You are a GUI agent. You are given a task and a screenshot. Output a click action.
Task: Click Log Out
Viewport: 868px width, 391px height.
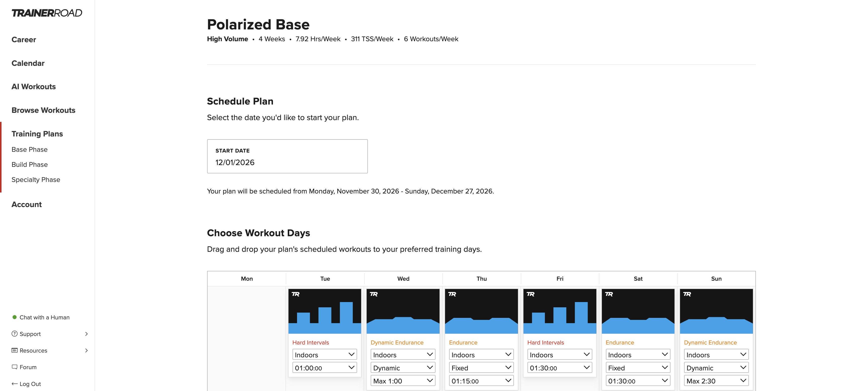coord(30,384)
